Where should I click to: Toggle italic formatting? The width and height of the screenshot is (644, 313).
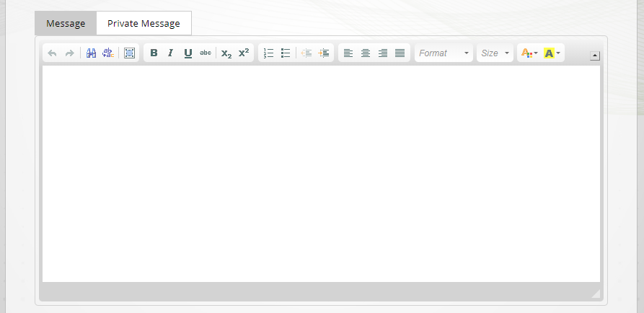pyautogui.click(x=171, y=53)
